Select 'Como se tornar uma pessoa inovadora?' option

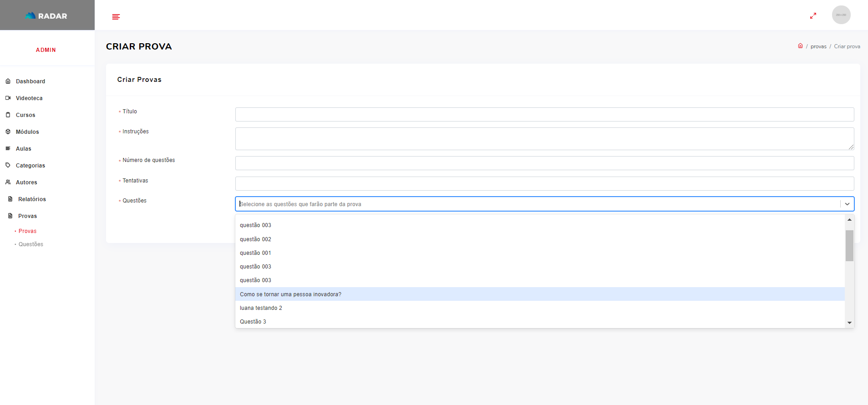(290, 294)
